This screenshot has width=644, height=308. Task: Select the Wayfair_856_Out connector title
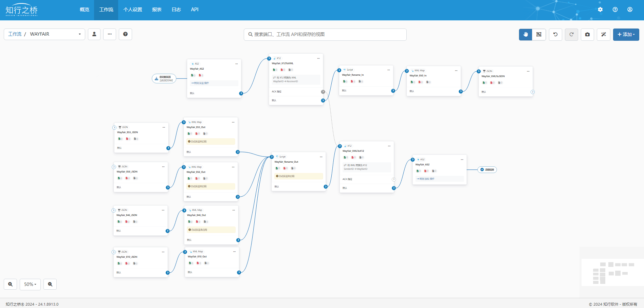click(196, 172)
